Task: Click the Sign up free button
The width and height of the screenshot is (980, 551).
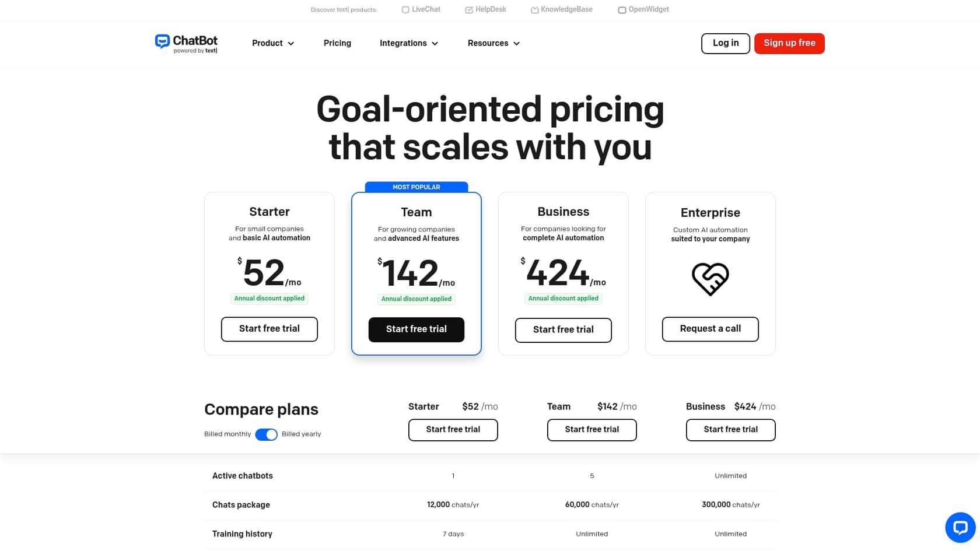Action: tap(789, 43)
